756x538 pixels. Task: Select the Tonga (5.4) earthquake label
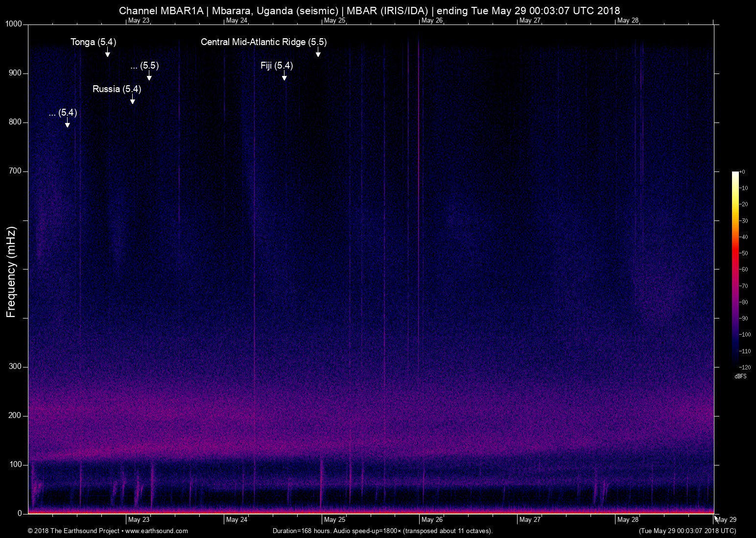(x=93, y=42)
